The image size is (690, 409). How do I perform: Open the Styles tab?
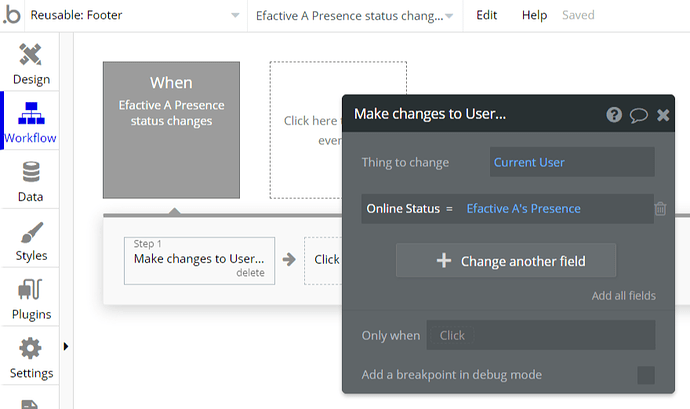31,240
